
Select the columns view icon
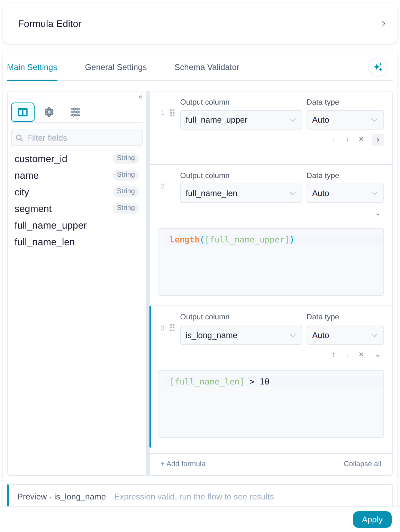(x=23, y=112)
